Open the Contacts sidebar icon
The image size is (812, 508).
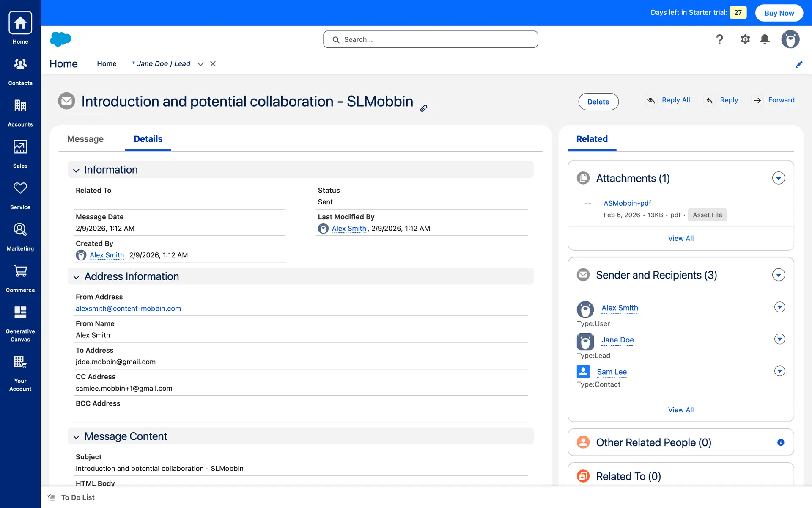click(x=20, y=64)
